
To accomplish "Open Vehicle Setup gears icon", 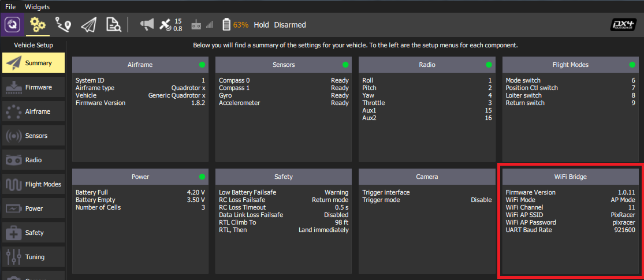I will [38, 25].
